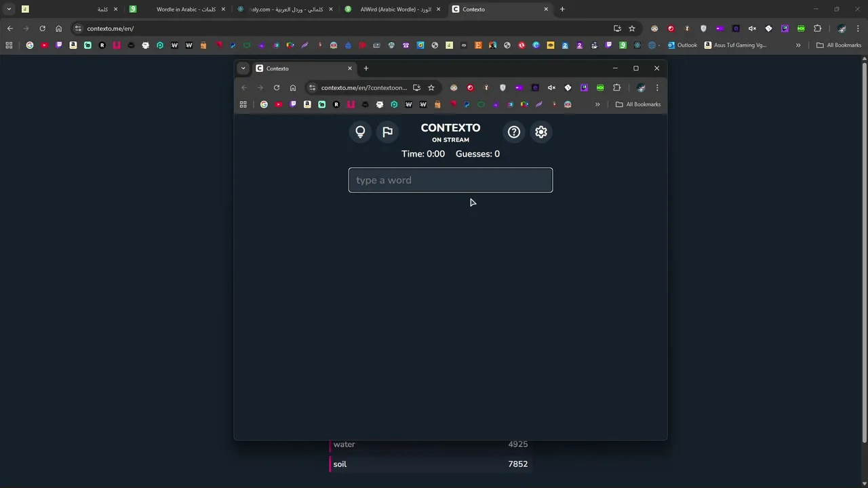Open the black R bookmark in front window
Image resolution: width=868 pixels, height=488 pixels.
tap(336, 104)
